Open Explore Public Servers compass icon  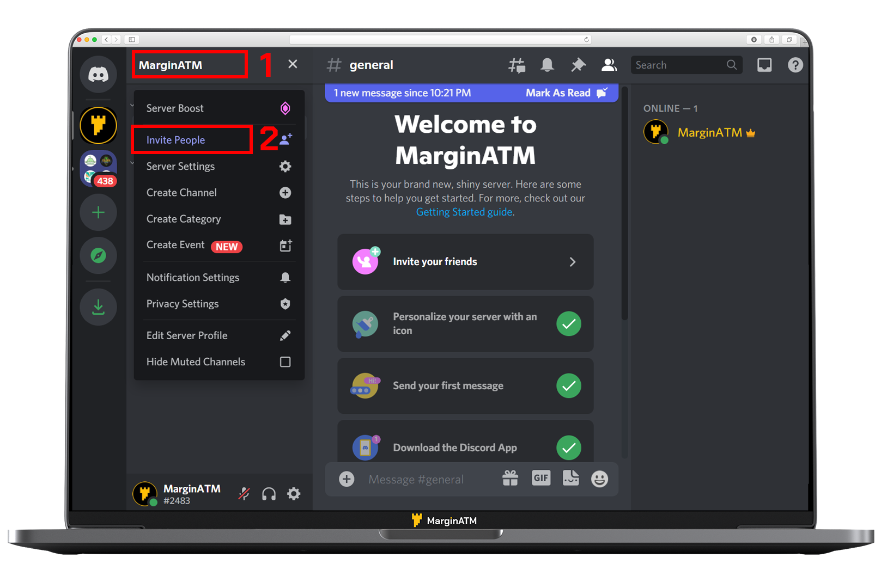pos(98,255)
